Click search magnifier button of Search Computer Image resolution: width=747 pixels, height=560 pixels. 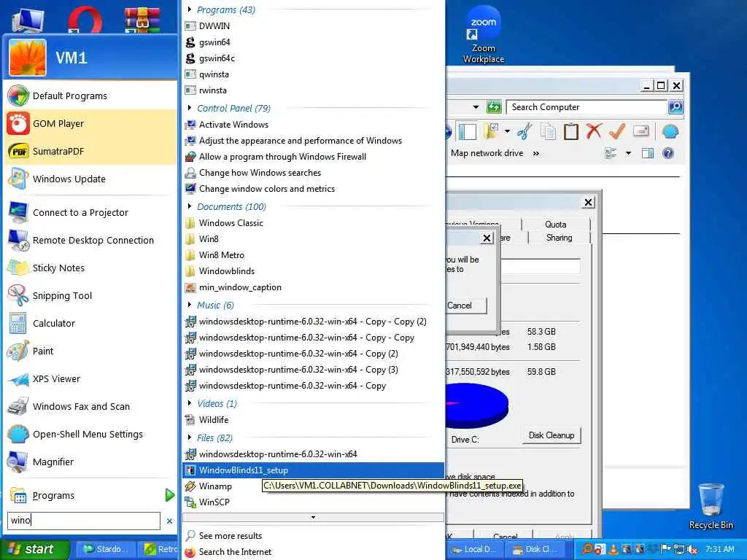(675, 107)
